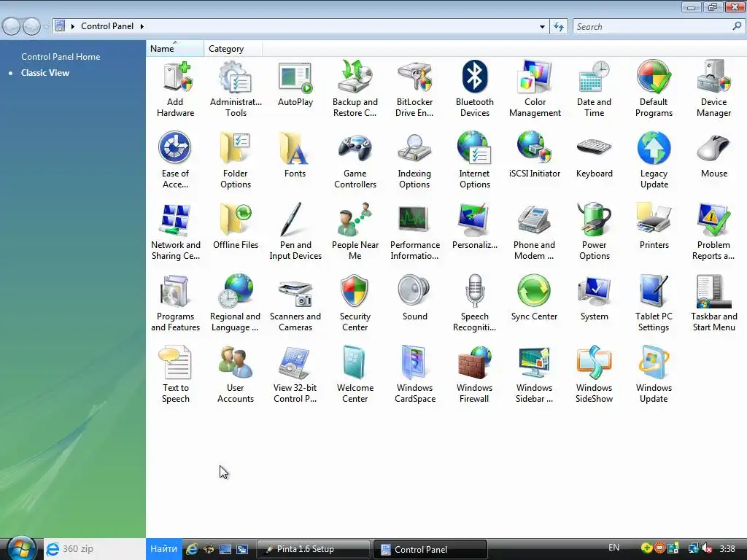
Task: Open View 32-bit Control Panel items
Action: click(x=295, y=374)
